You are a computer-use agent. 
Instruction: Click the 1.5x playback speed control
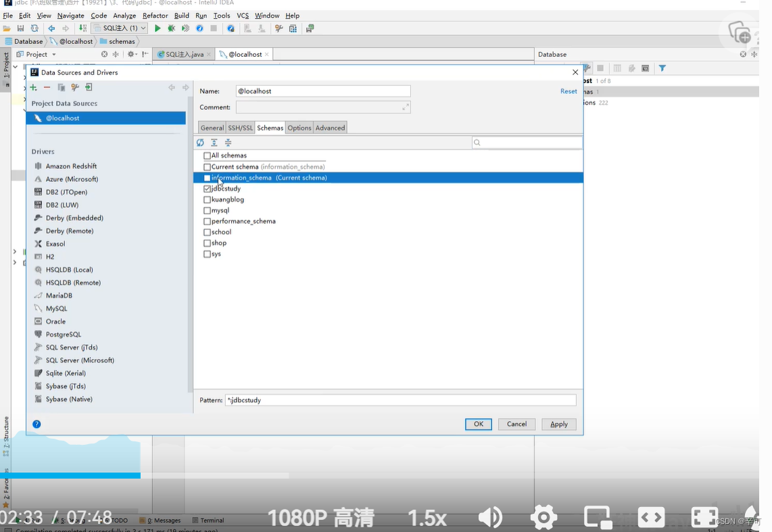(427, 518)
